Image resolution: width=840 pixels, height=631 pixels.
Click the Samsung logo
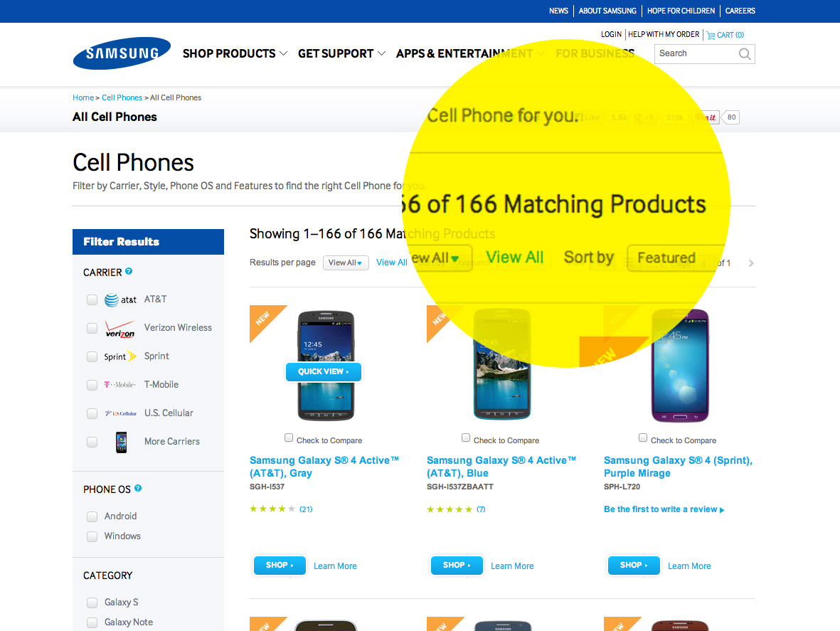122,53
